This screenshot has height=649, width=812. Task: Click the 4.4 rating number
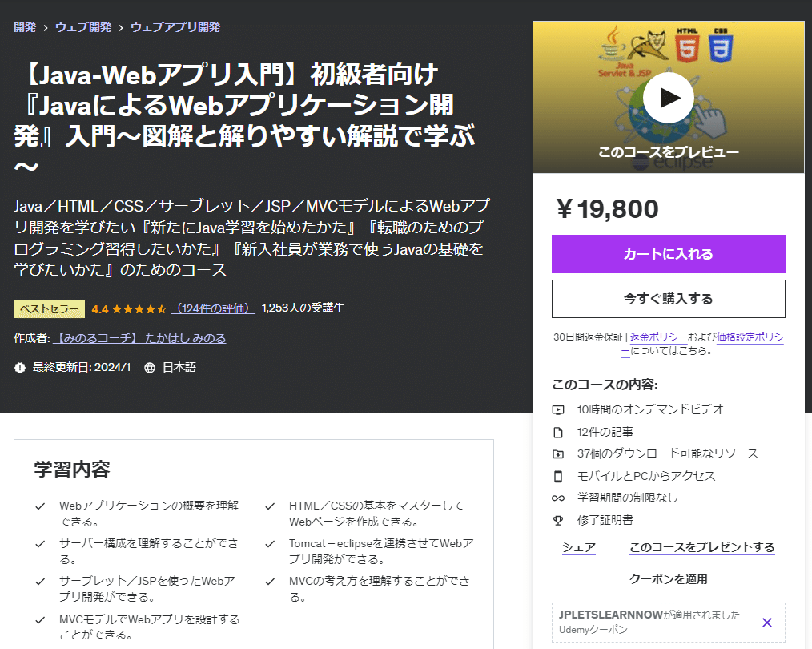100,309
